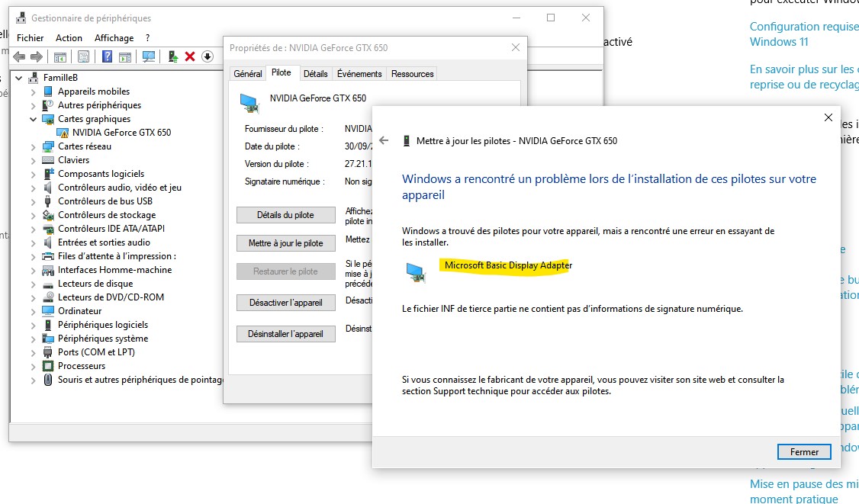Click the update driver toolbar icon
This screenshot has height=504, width=859.
pos(173,56)
